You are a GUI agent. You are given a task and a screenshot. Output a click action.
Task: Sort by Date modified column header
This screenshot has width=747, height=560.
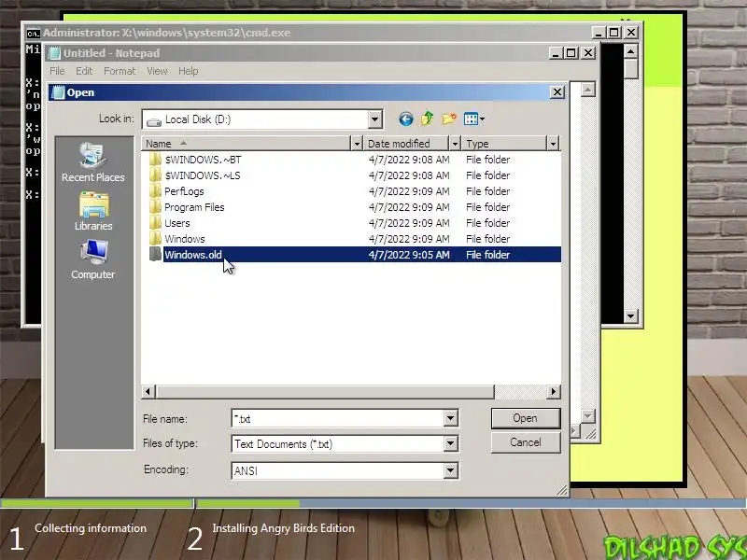(406, 144)
